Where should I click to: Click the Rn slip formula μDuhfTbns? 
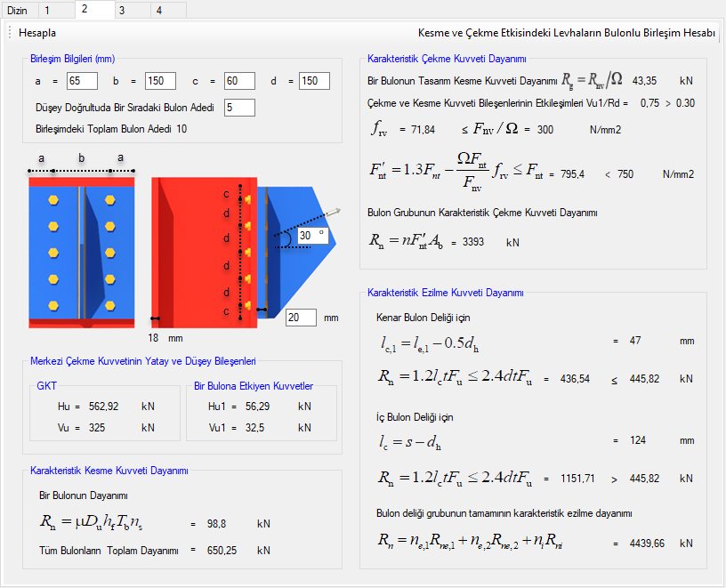[92, 523]
